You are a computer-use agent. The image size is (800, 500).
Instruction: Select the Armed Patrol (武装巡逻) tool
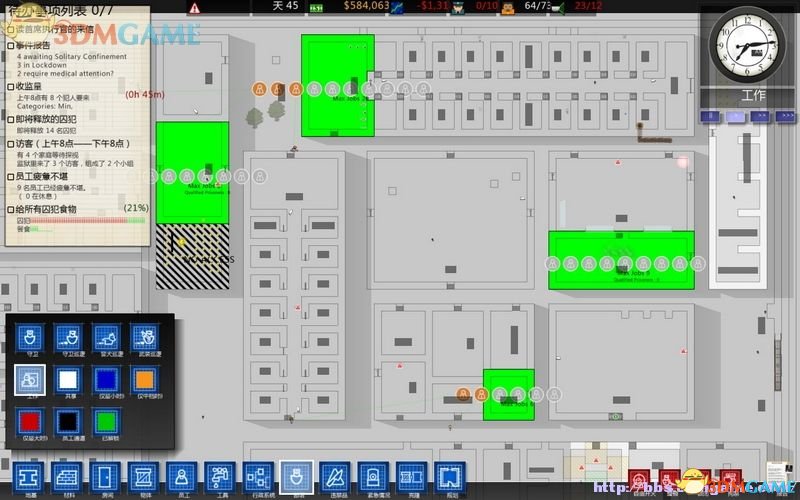[x=144, y=337]
